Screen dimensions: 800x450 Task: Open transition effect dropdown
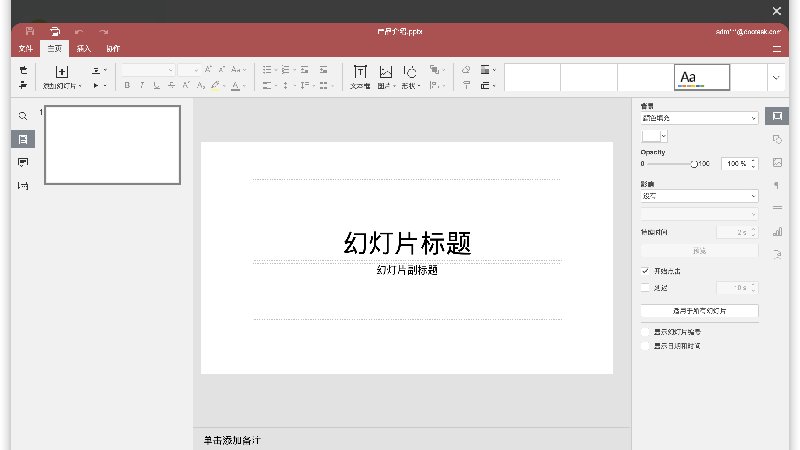(x=699, y=196)
